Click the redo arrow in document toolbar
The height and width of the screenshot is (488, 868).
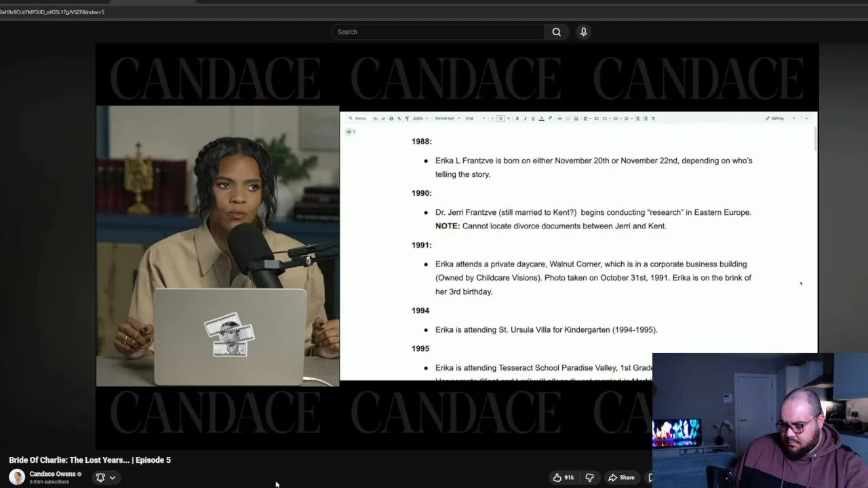pyautogui.click(x=383, y=119)
